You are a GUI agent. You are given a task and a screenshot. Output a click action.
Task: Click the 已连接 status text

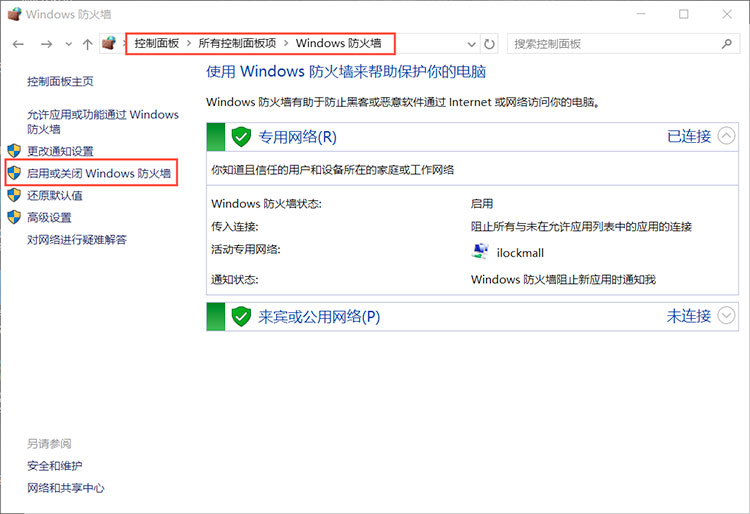pos(689,136)
